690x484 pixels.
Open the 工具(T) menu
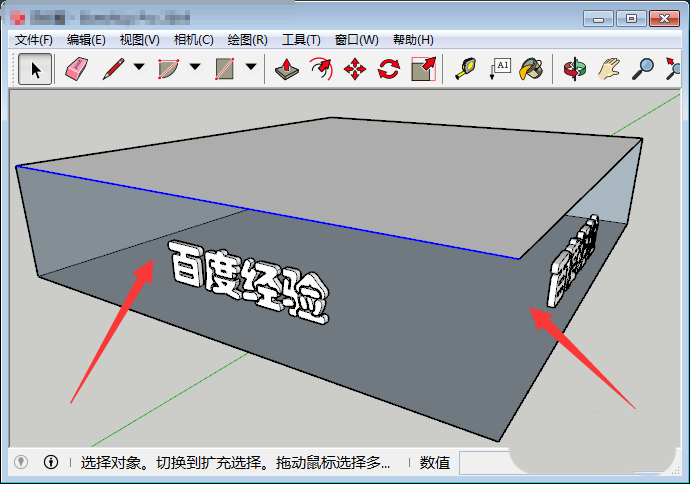pos(301,40)
